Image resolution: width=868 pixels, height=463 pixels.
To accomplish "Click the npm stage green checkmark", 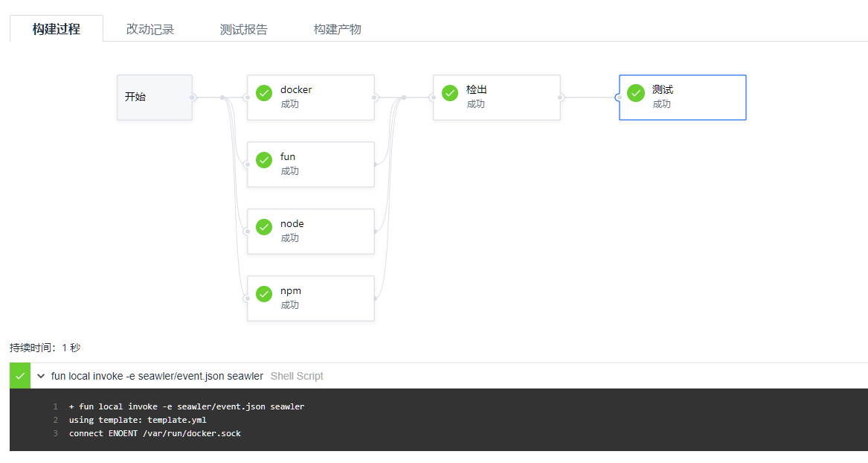I will tap(264, 294).
